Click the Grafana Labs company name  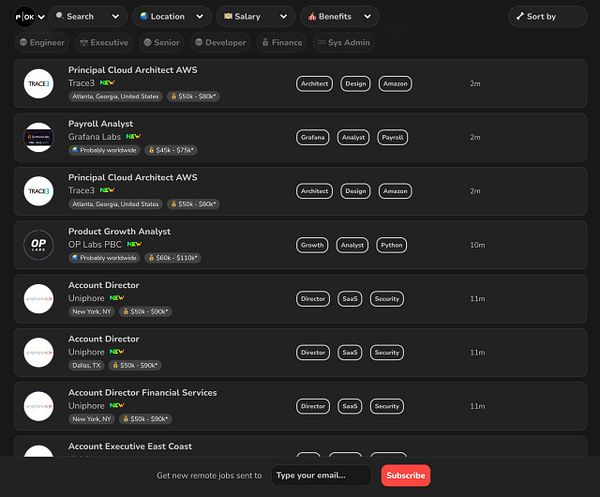(x=95, y=137)
